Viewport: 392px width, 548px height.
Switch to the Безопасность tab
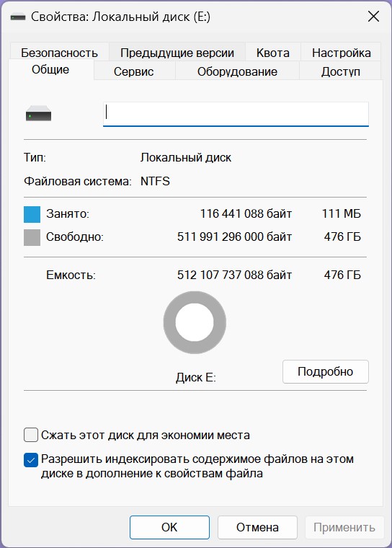pyautogui.click(x=59, y=53)
